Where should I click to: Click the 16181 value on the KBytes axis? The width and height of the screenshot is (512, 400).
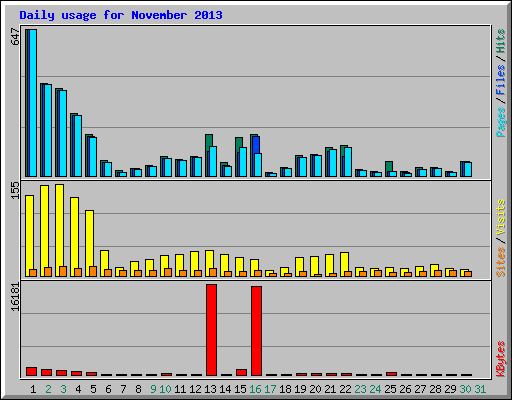point(15,297)
